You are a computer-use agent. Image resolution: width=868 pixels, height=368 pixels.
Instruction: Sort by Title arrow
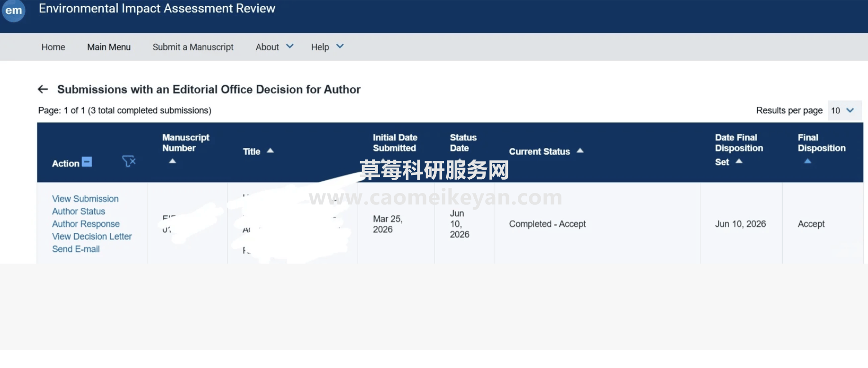[x=270, y=151]
